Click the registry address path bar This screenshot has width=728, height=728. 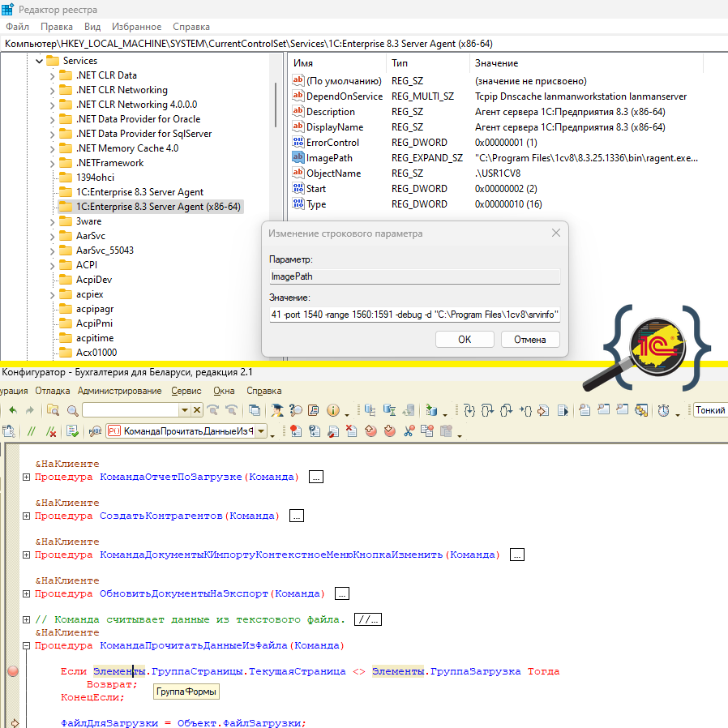pos(364,44)
